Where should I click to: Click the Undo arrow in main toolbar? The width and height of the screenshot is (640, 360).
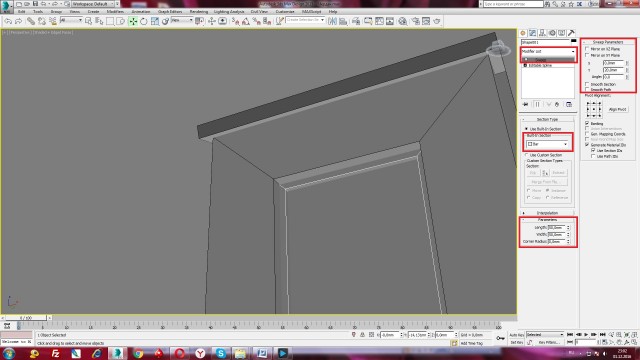click(8, 21)
